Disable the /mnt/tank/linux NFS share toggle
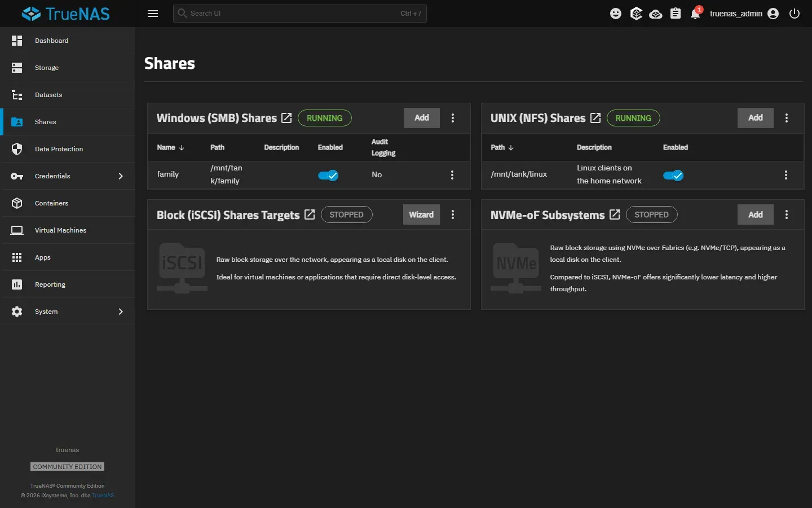Image resolution: width=812 pixels, height=508 pixels. point(673,176)
